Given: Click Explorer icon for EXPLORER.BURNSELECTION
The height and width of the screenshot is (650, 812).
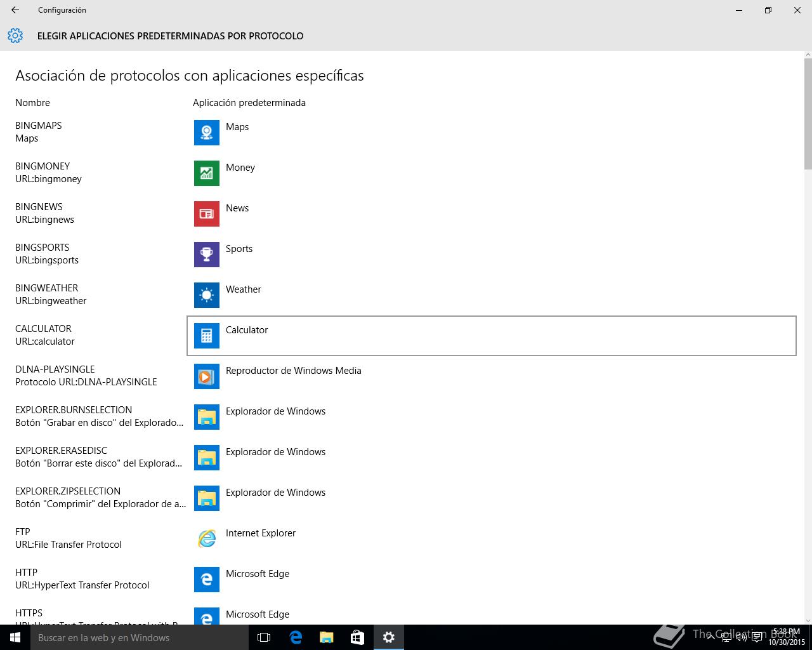Looking at the screenshot, I should pos(207,417).
